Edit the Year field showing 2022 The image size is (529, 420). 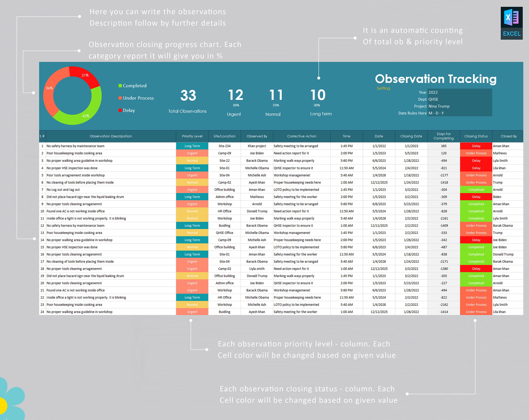click(x=433, y=92)
